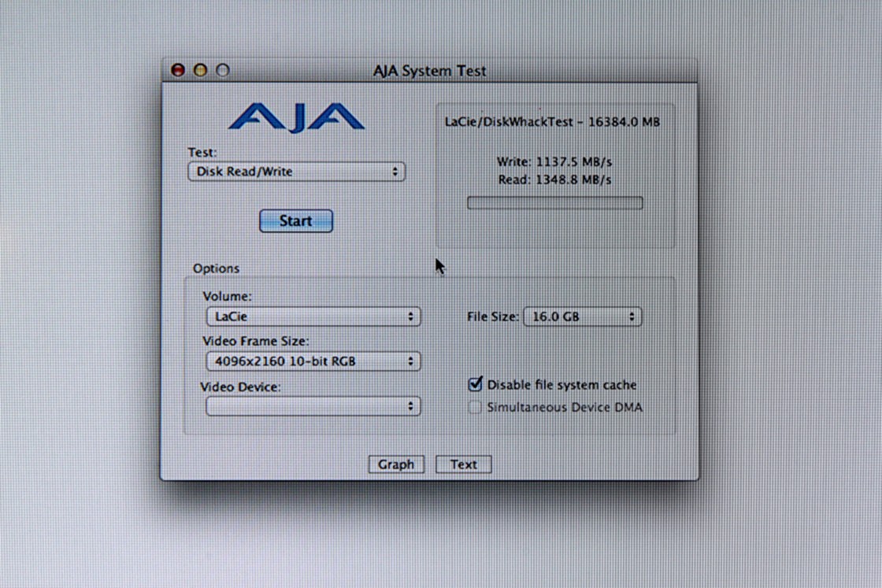Click the Video Device label
The width and height of the screenshot is (882, 588).
coord(240,386)
